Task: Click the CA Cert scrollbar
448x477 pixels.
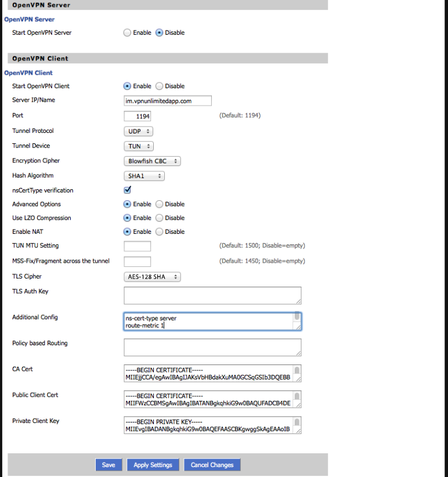Action: tap(297, 370)
